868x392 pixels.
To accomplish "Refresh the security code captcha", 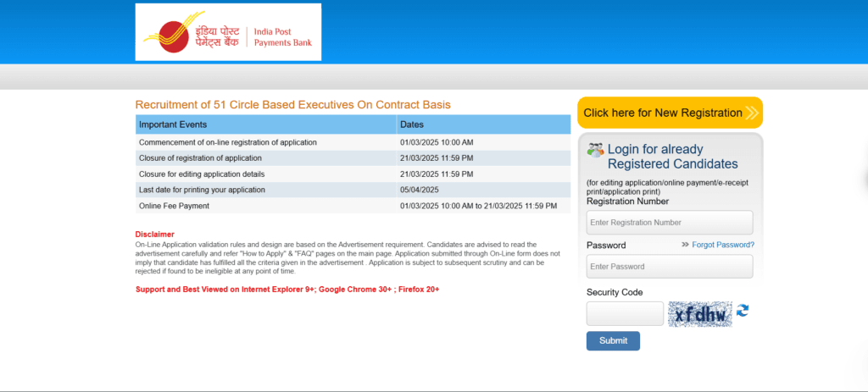I will (743, 311).
